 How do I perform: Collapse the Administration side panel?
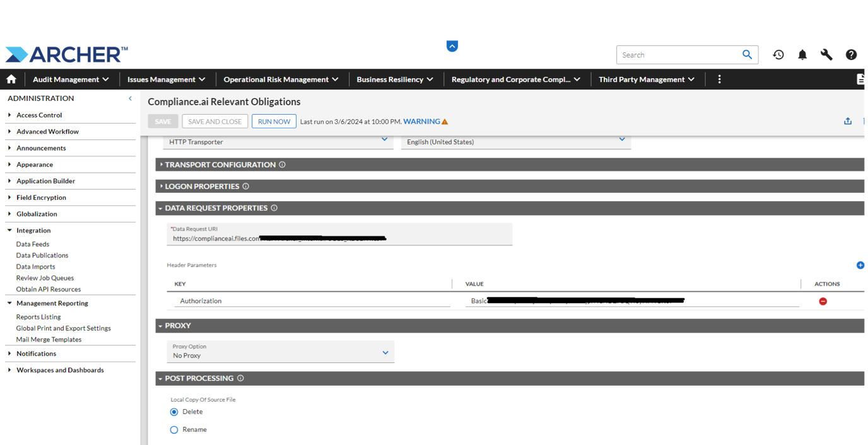coord(131,98)
